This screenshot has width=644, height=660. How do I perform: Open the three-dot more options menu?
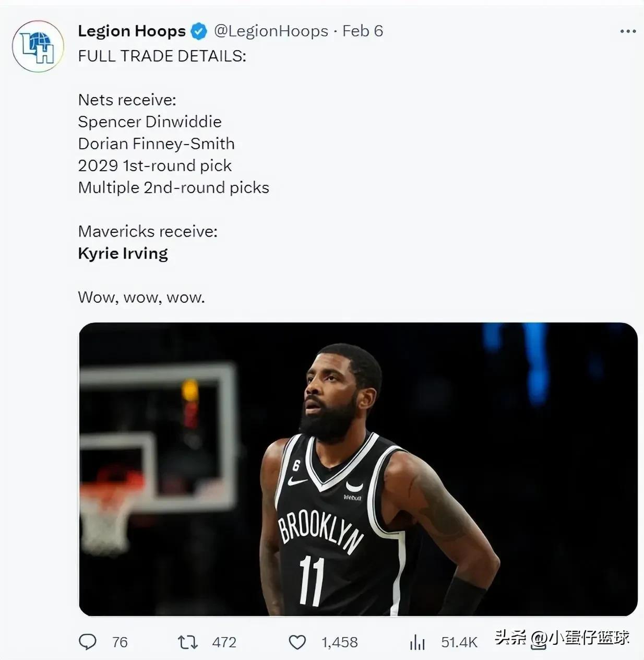[628, 31]
